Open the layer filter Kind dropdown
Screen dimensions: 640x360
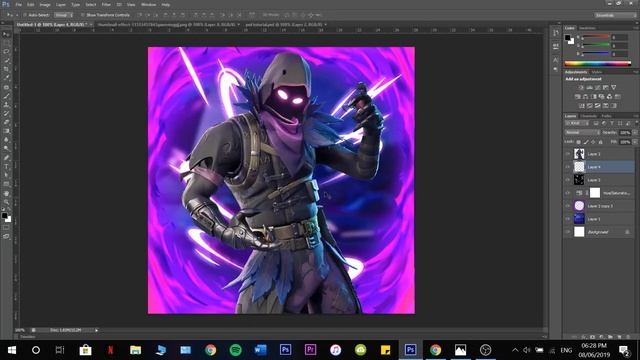[x=577, y=123]
